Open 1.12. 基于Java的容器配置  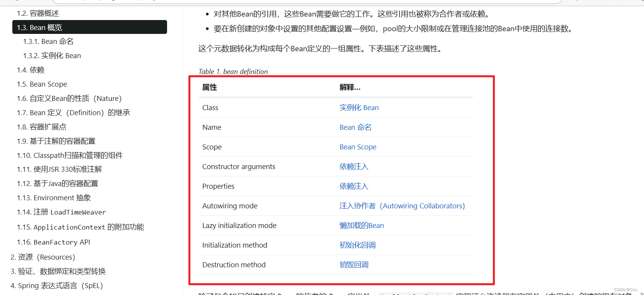(58, 184)
